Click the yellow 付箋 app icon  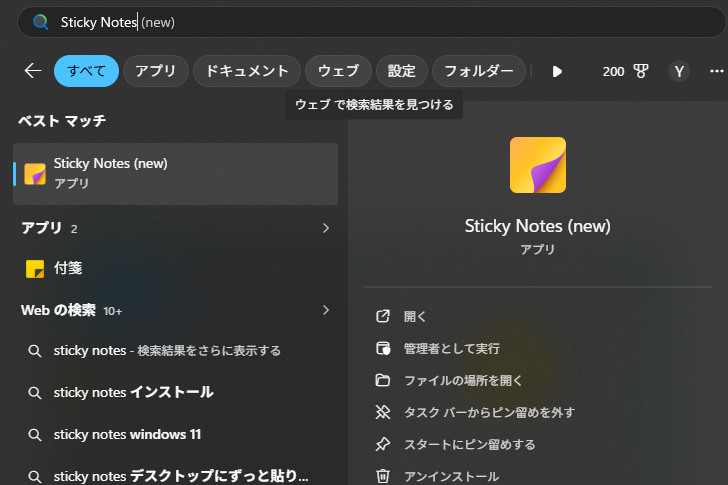[x=35, y=269]
